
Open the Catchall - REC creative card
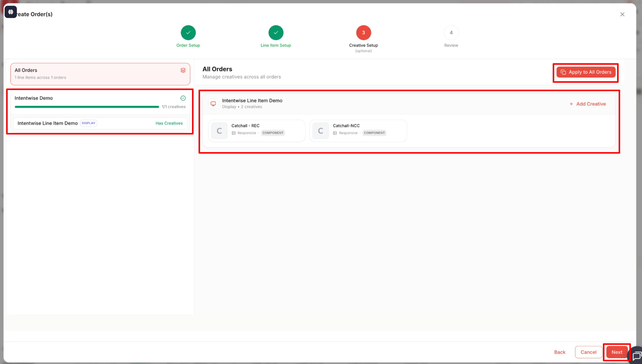(x=257, y=130)
